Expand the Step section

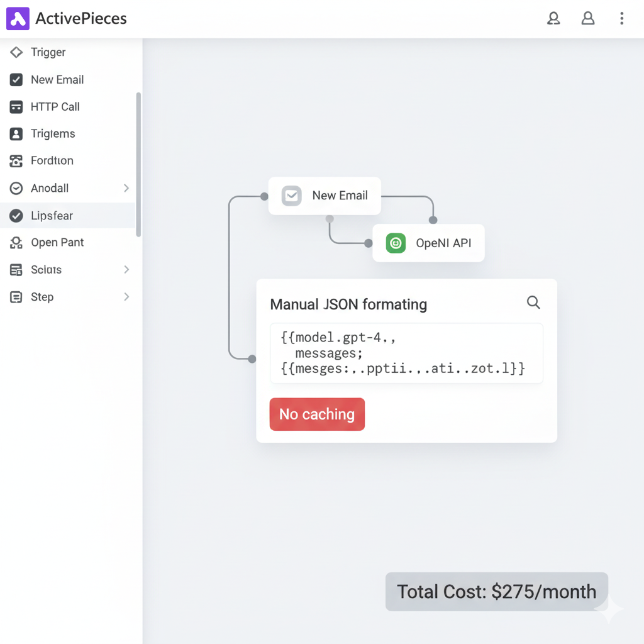tap(126, 296)
